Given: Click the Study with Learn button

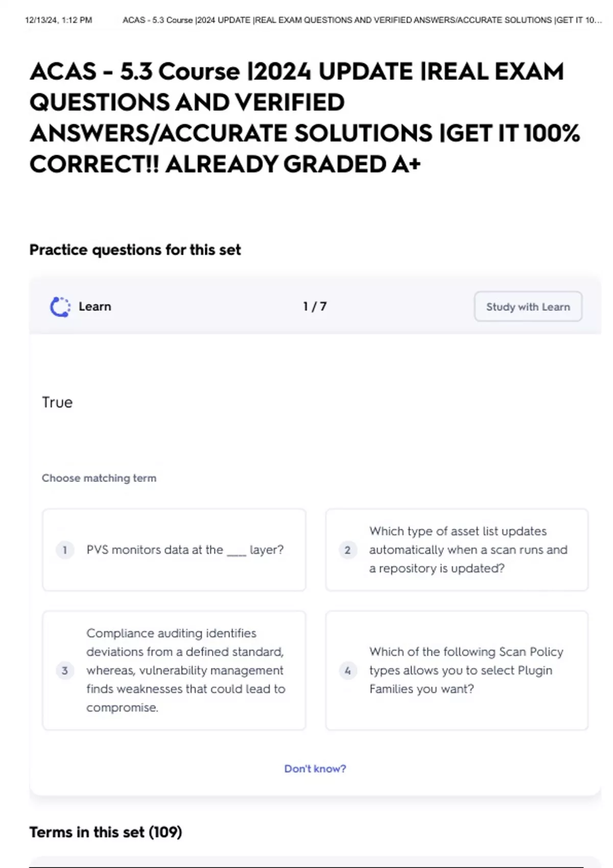Looking at the screenshot, I should coord(528,306).
